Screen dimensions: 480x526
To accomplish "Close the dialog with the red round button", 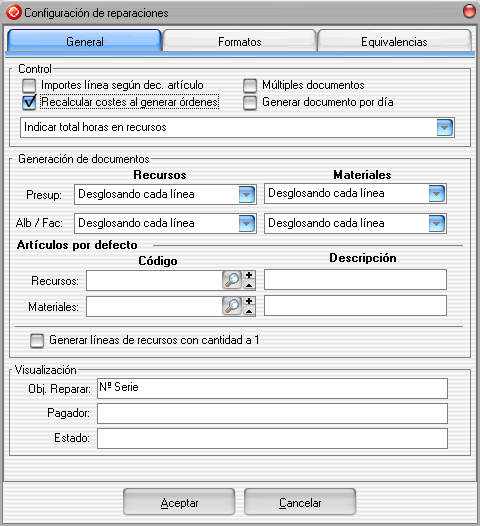I will point(469,11).
